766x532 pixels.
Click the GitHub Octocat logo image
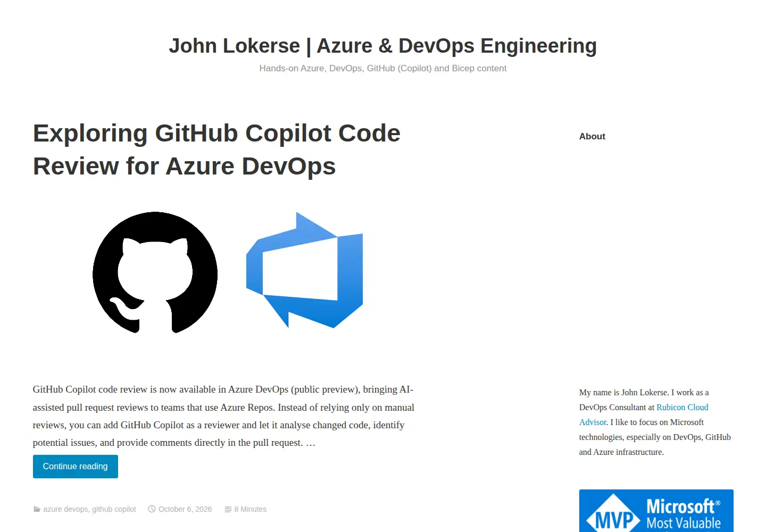pos(155,272)
